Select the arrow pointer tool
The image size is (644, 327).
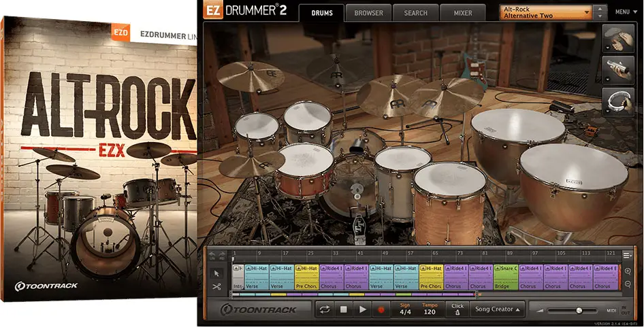tap(217, 273)
